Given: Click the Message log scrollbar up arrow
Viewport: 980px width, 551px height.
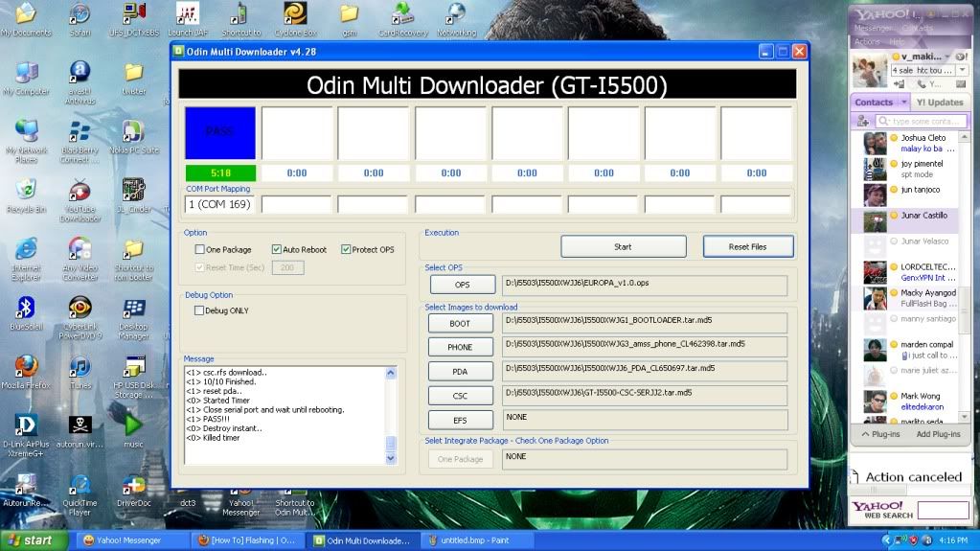Looking at the screenshot, I should [x=391, y=373].
